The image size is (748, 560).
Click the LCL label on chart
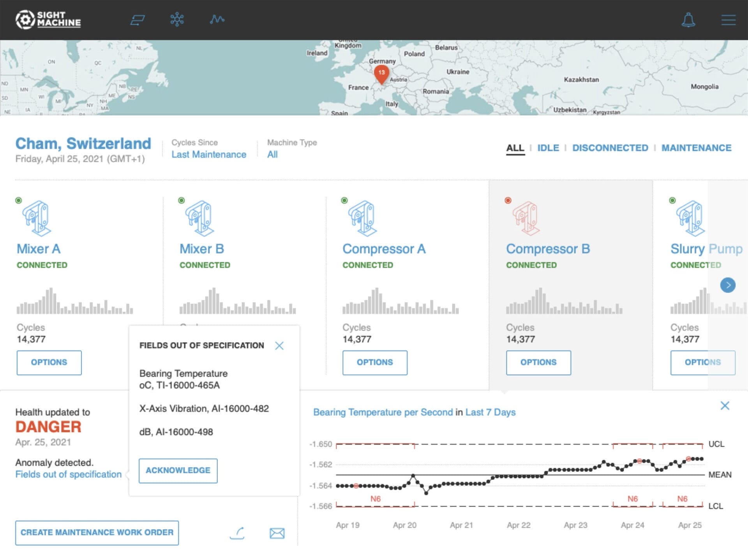(x=715, y=506)
